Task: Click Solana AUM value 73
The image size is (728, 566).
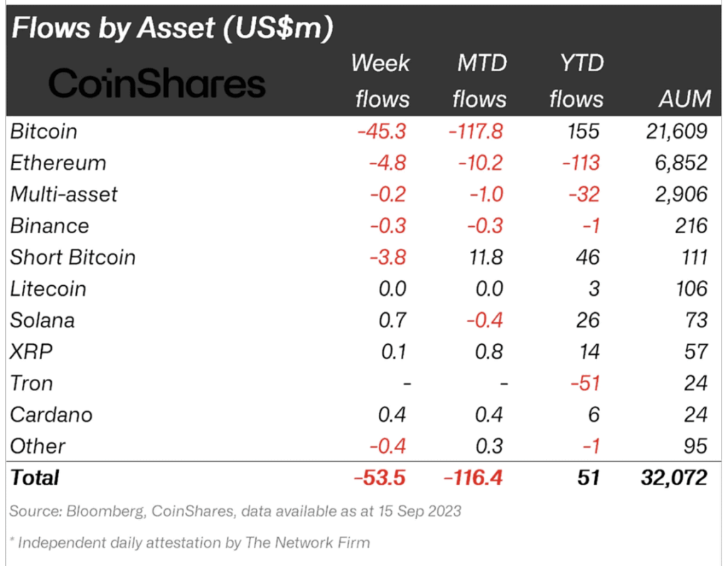Action: [x=696, y=320]
